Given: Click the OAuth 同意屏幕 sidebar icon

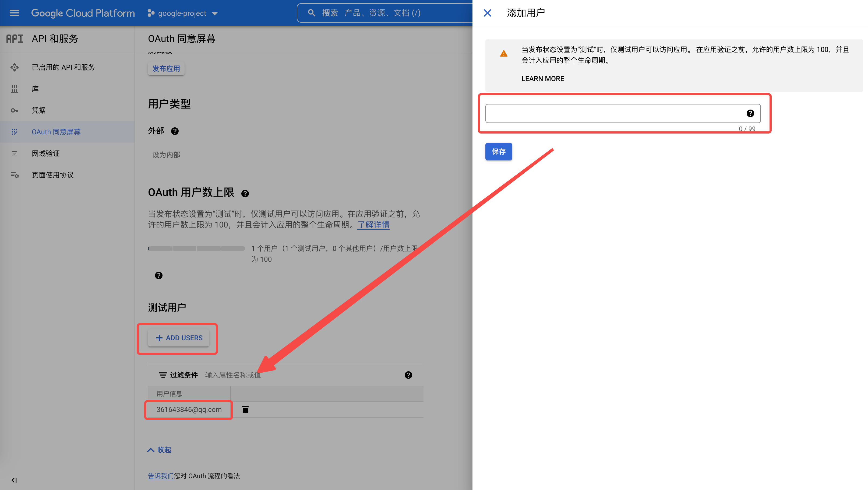Looking at the screenshot, I should 15,132.
